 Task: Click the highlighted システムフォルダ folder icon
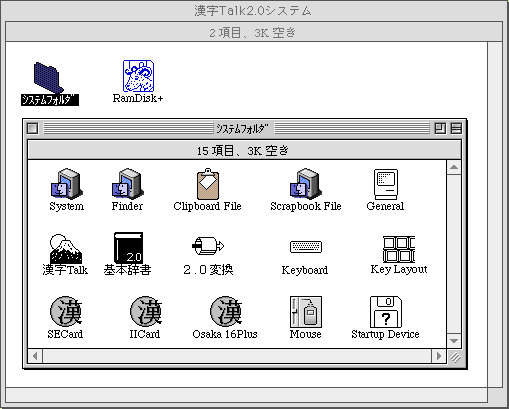click(48, 77)
